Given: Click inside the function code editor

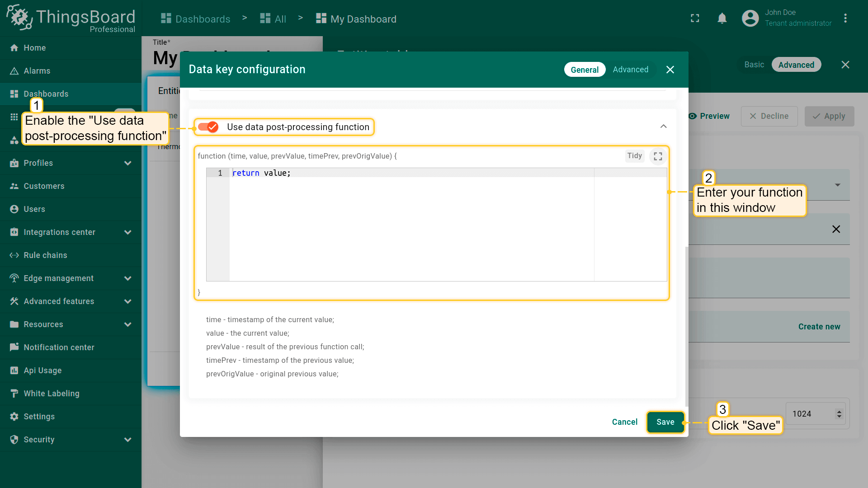Looking at the screenshot, I should pyautogui.click(x=407, y=226).
